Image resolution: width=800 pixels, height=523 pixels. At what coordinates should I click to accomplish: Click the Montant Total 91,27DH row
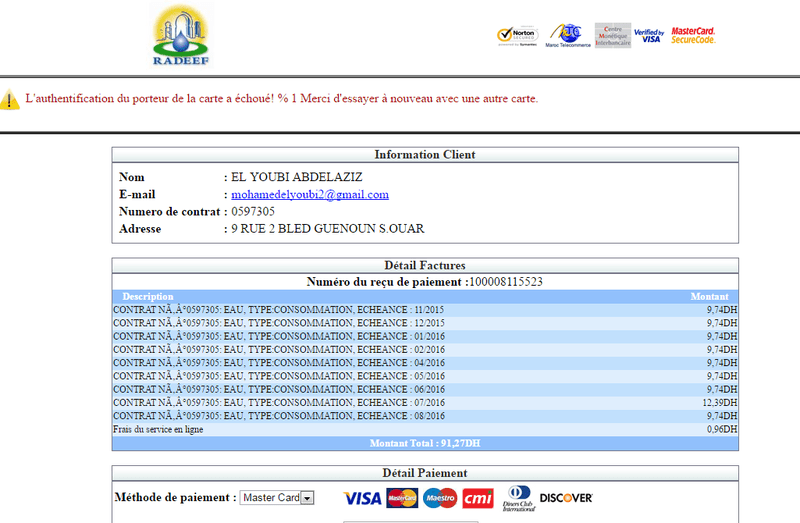point(425,442)
